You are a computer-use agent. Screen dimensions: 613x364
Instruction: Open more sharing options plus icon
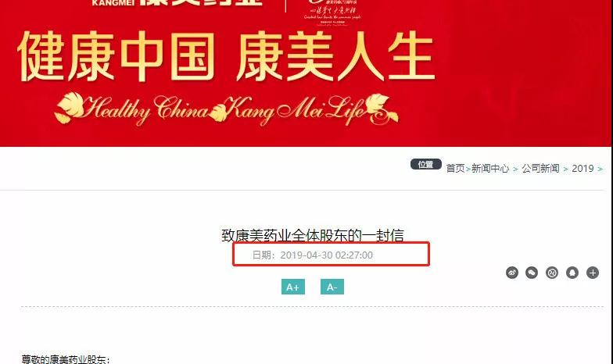[593, 273]
